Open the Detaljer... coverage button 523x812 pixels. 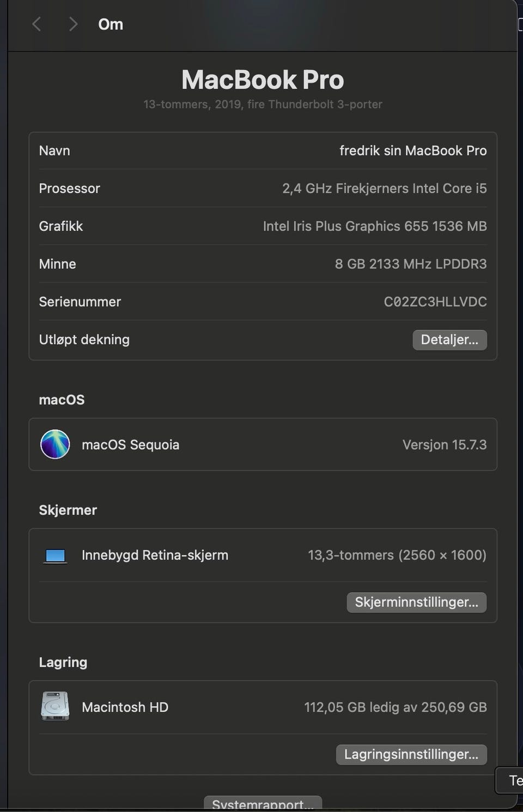coord(449,340)
